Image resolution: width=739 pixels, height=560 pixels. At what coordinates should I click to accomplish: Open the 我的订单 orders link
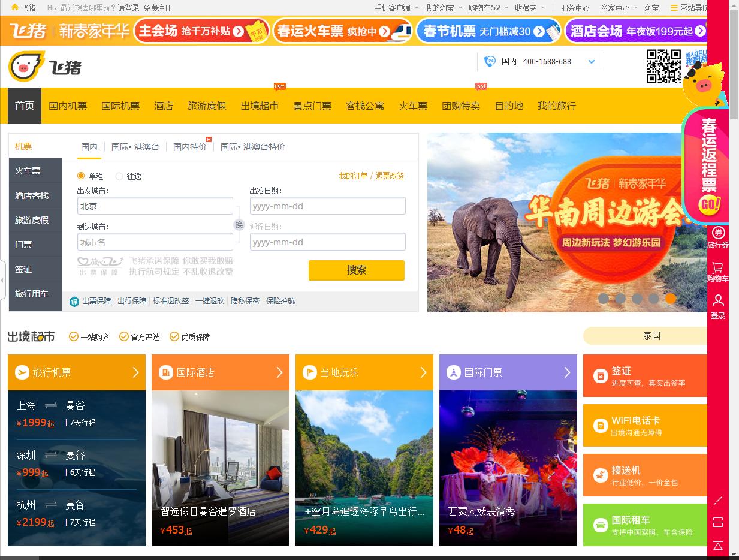(x=352, y=176)
